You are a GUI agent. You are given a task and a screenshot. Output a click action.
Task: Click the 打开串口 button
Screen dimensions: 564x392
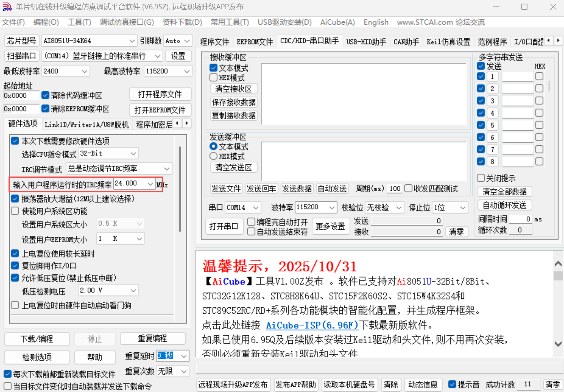224,226
